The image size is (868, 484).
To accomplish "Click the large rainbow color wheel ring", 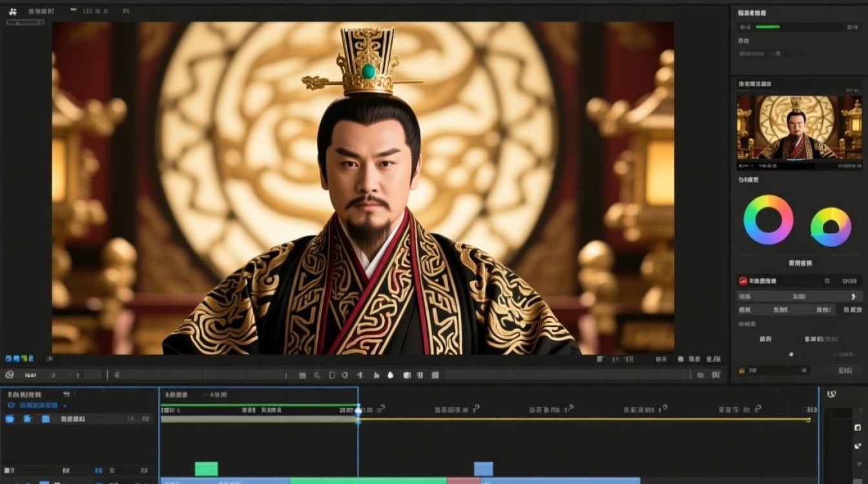I will [768, 220].
